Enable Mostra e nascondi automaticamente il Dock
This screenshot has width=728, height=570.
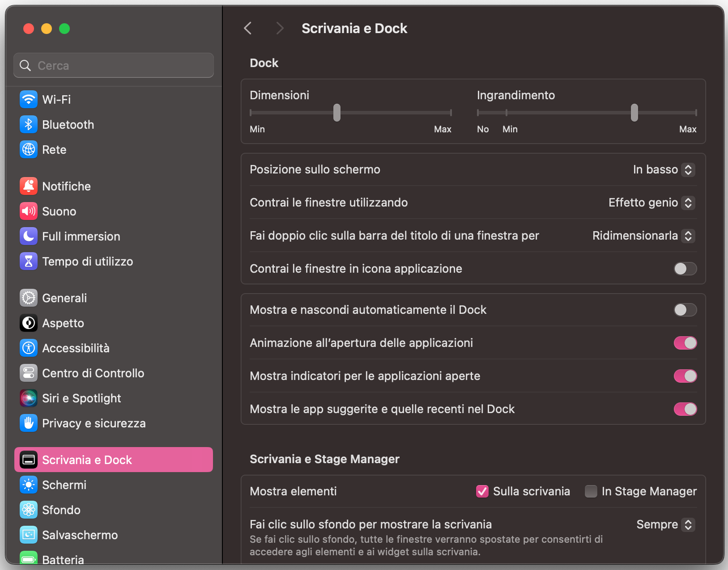pyautogui.click(x=685, y=310)
